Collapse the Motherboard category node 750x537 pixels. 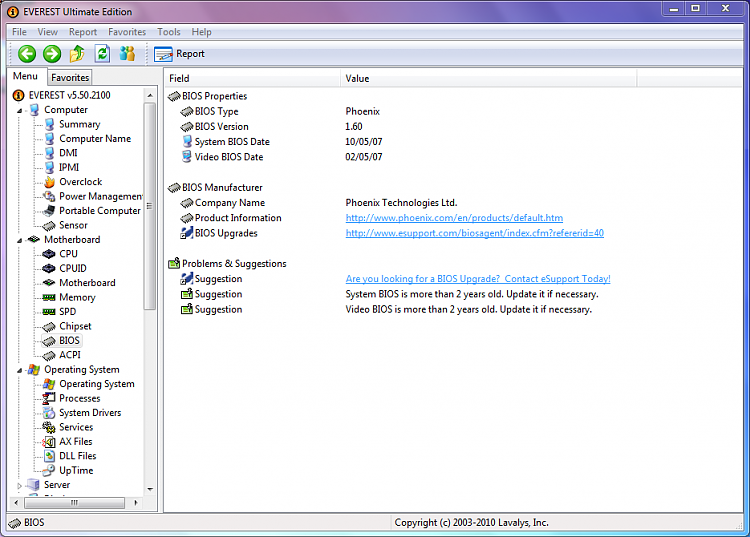20,240
